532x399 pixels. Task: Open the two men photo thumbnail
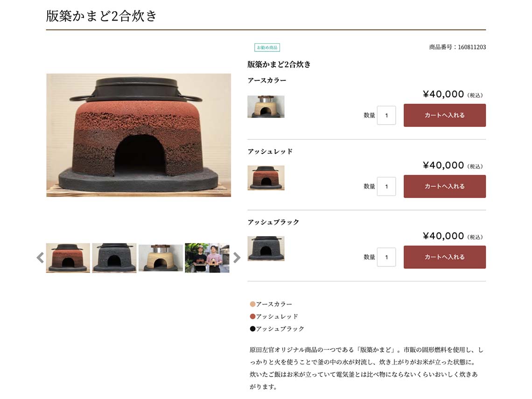[207, 258]
